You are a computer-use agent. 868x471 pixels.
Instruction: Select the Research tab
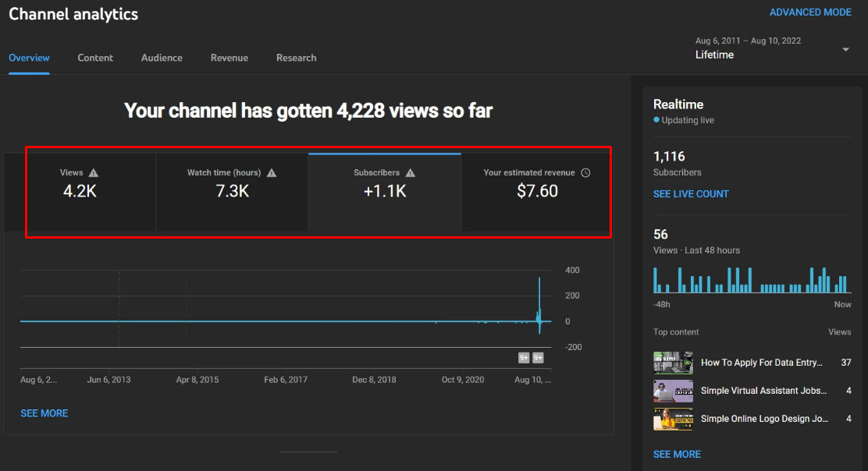296,58
